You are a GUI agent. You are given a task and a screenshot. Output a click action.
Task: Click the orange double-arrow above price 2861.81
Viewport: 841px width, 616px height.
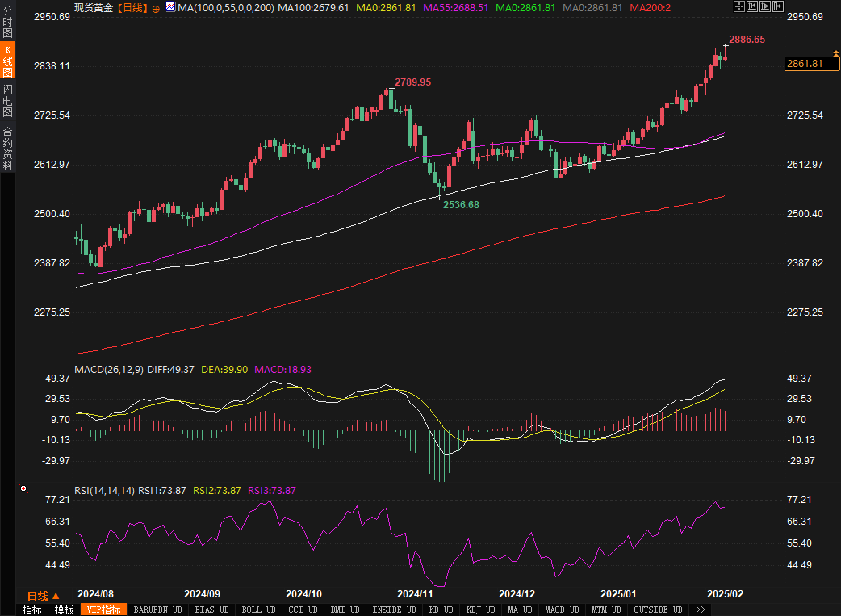[836, 54]
